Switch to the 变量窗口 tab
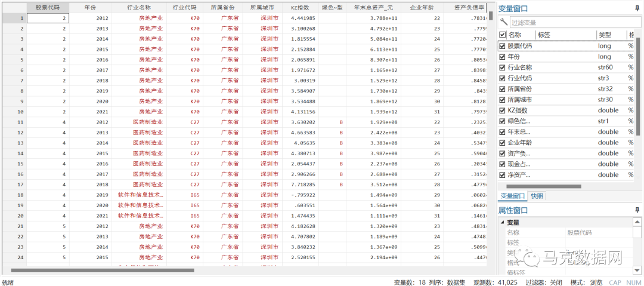Image resolution: width=644 pixels, height=286 pixels. pos(512,196)
